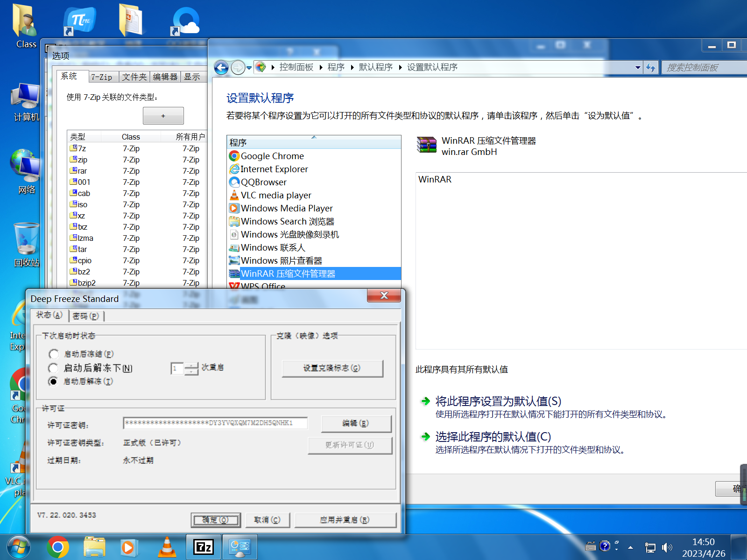
Task: Open VLC from the taskbar
Action: 167,547
